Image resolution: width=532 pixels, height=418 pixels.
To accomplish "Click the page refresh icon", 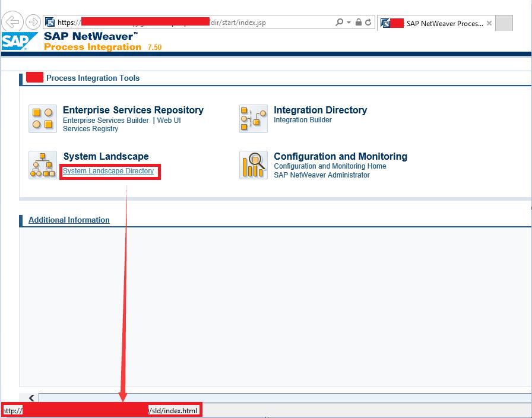I will point(368,23).
